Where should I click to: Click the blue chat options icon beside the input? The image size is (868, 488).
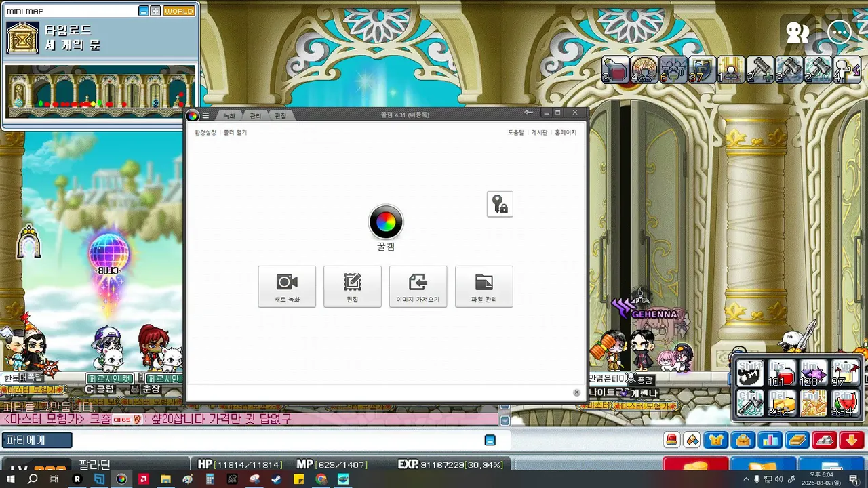(x=490, y=441)
